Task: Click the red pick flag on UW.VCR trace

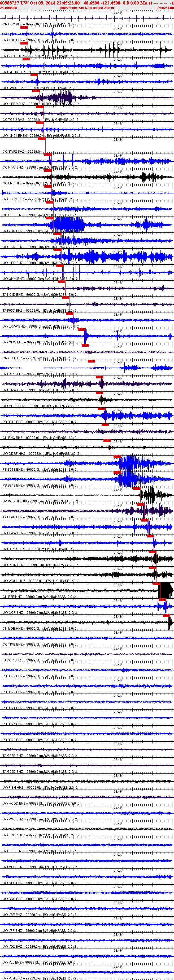Action: (x=50, y=218)
